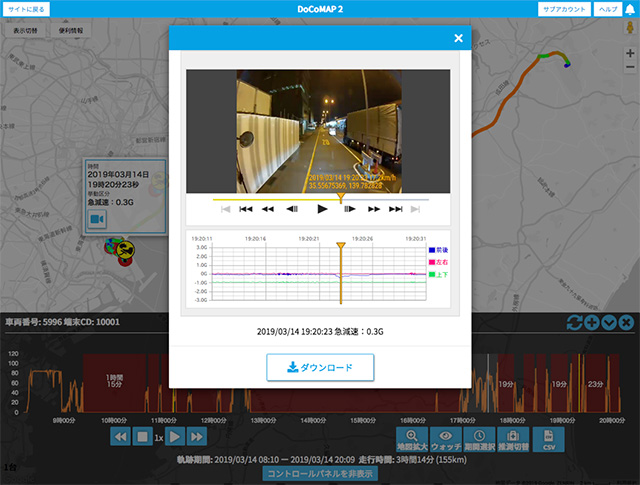Screen dimensions: 640x485
Task: Open the サブアカウント menu
Action: pyautogui.click(x=564, y=8)
